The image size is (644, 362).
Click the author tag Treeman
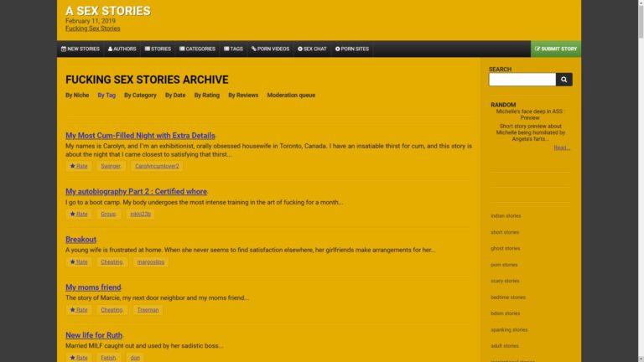coord(147,309)
